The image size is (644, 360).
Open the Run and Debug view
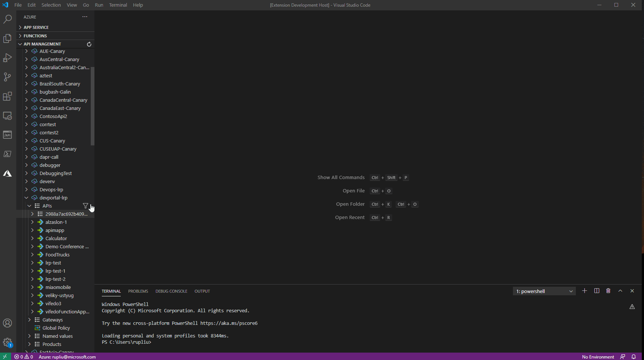[7, 58]
